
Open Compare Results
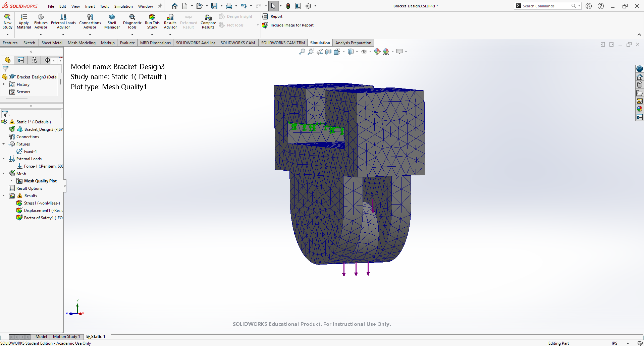click(x=208, y=21)
